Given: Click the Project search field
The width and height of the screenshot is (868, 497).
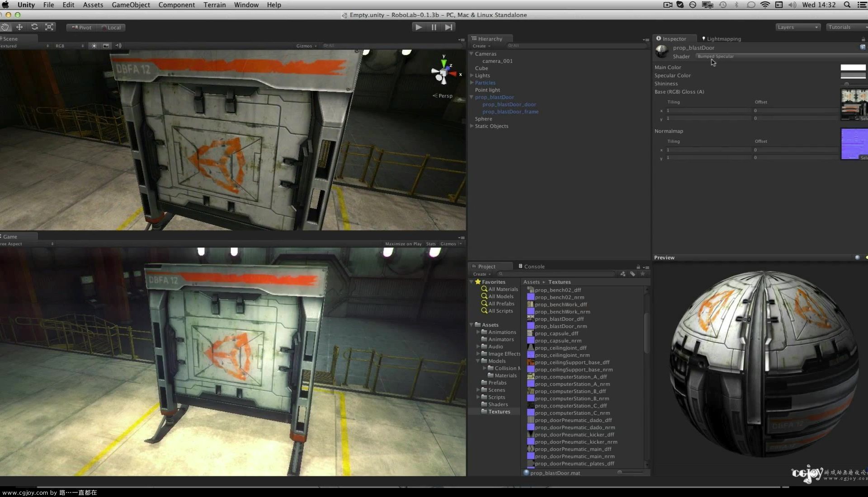Looking at the screenshot, I should tap(557, 274).
